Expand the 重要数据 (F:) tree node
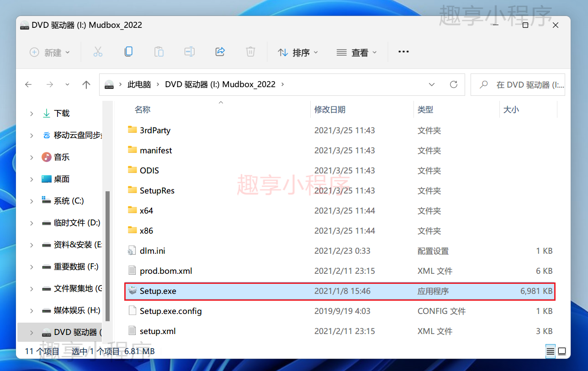The height and width of the screenshot is (371, 588). (32, 266)
